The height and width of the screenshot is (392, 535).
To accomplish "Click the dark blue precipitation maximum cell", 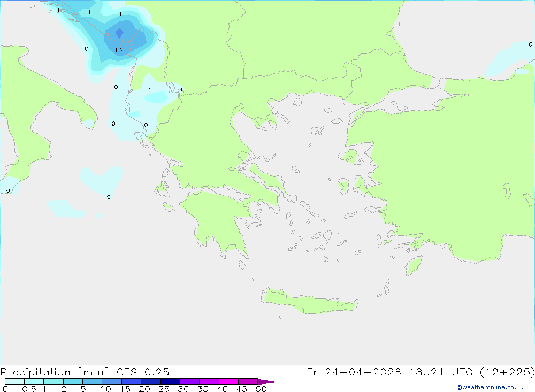I will [x=119, y=34].
